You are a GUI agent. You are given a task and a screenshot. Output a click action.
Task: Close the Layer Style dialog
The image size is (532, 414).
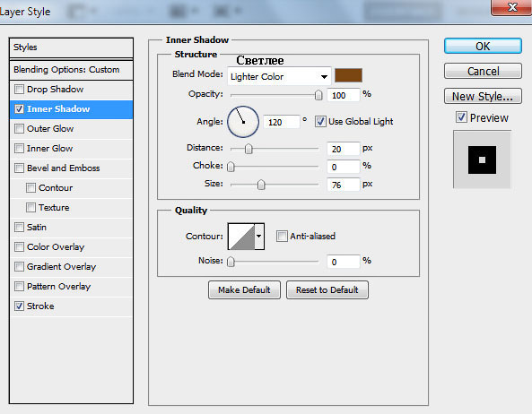[x=511, y=7]
